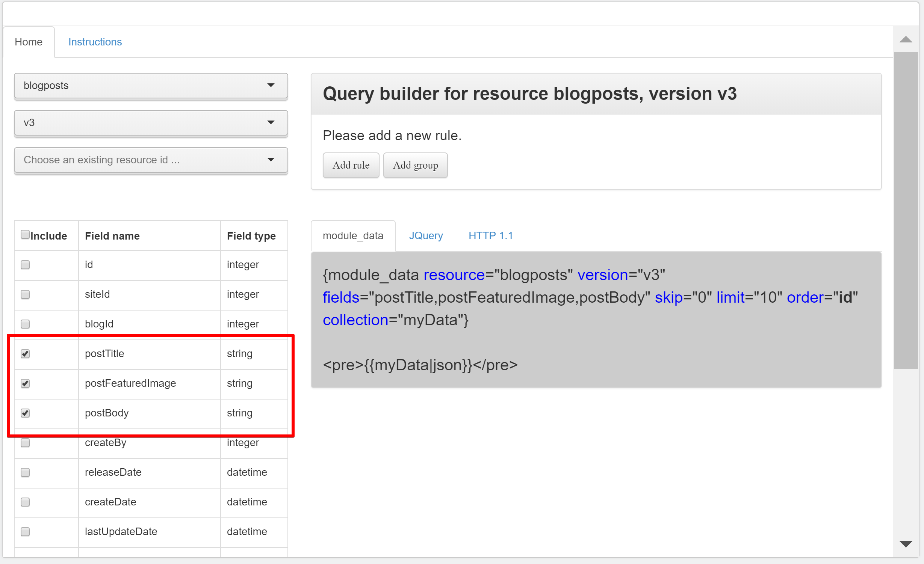Click the vertical scrollbar thumb
924x564 pixels.
point(906,210)
